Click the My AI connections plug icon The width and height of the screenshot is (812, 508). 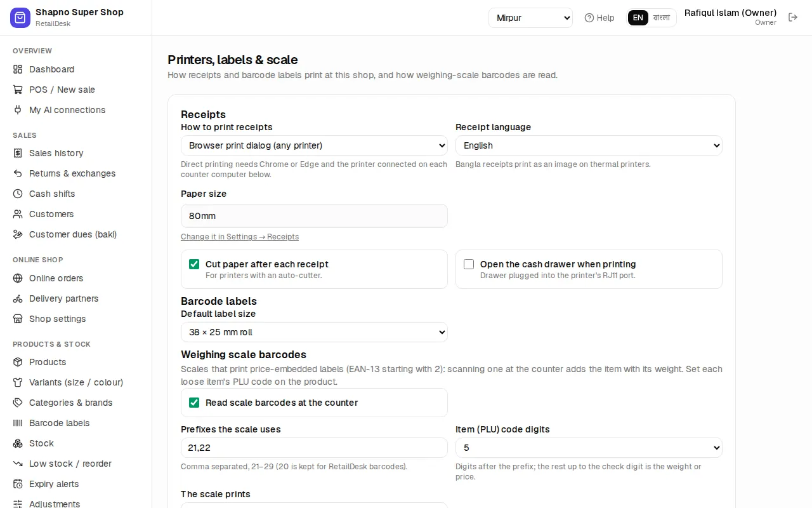point(18,110)
